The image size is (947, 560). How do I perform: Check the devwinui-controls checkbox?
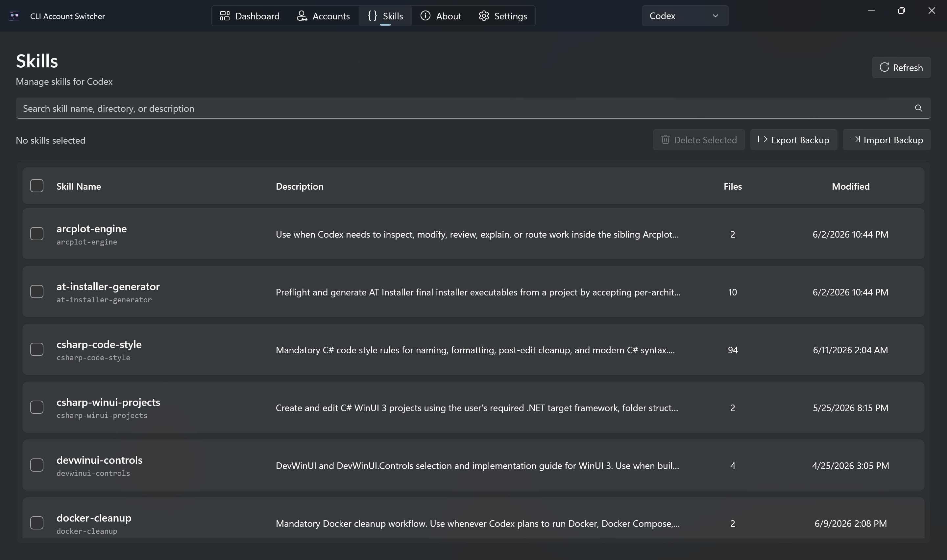[36, 465]
